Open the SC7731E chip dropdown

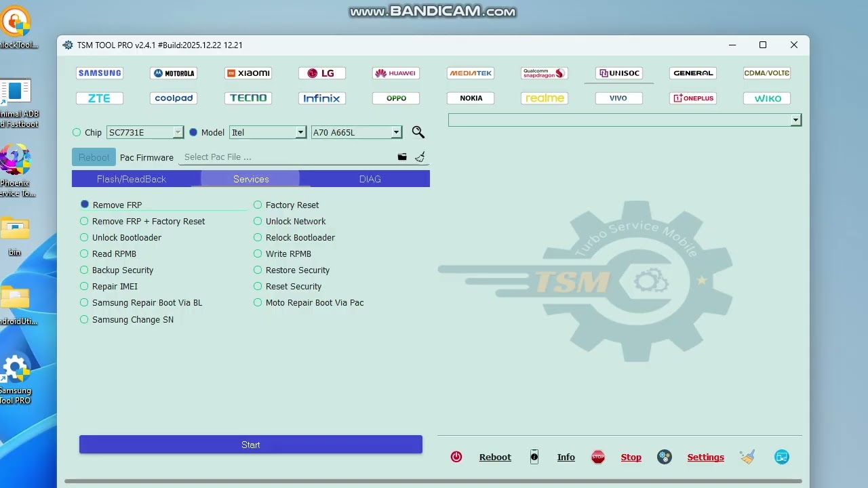point(145,132)
